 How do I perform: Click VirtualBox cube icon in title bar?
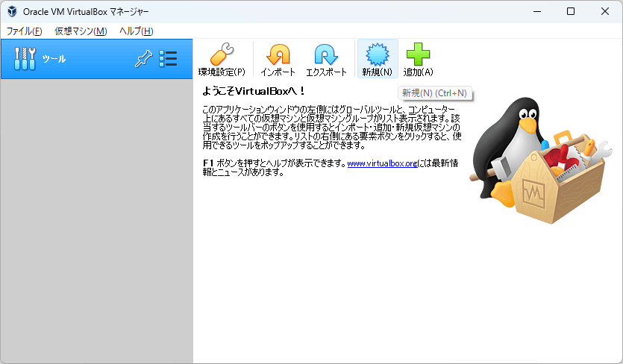(x=12, y=11)
